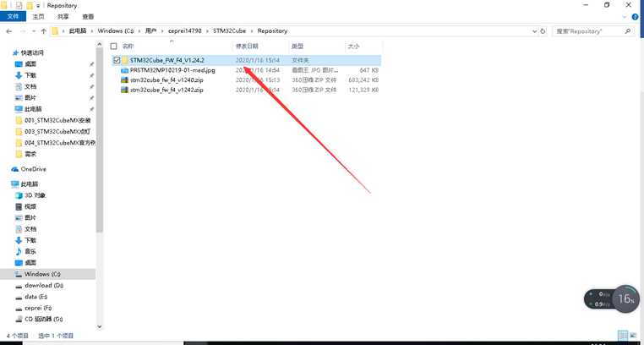
Task: Open the 查看 ribbon tab
Action: (x=88, y=16)
